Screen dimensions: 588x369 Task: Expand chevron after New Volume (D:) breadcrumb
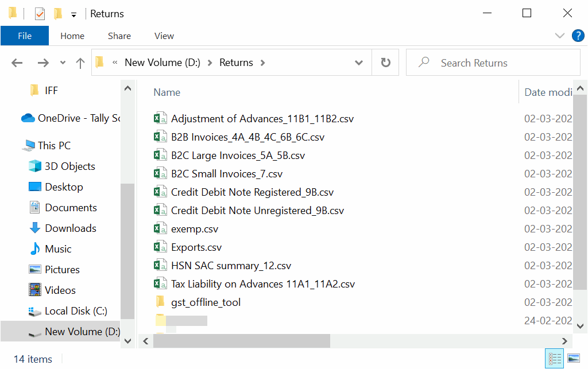click(x=210, y=63)
